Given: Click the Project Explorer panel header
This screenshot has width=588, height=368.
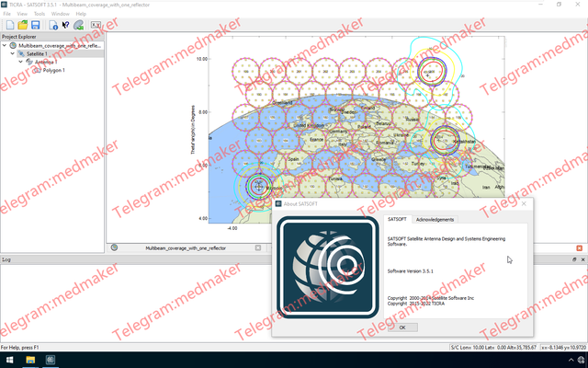Looking at the screenshot, I should coord(52,37).
